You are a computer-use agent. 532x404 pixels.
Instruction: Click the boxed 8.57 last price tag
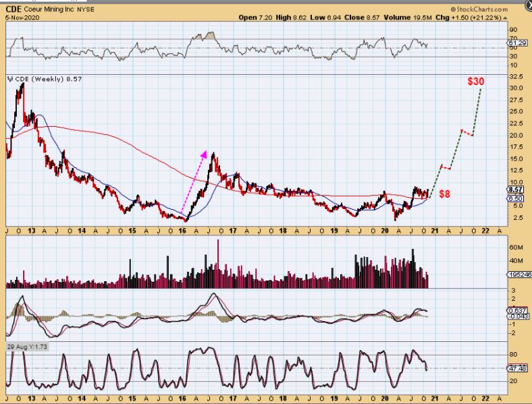[516, 190]
